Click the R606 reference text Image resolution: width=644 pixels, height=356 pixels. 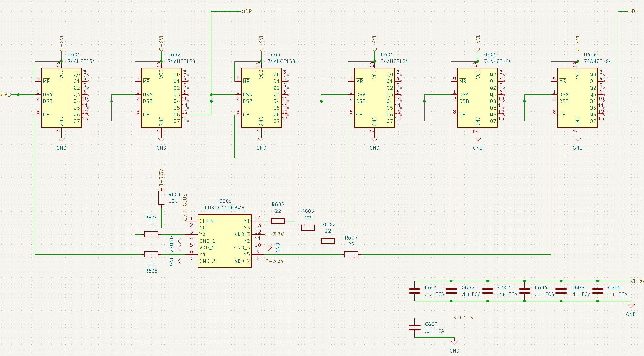tap(151, 271)
